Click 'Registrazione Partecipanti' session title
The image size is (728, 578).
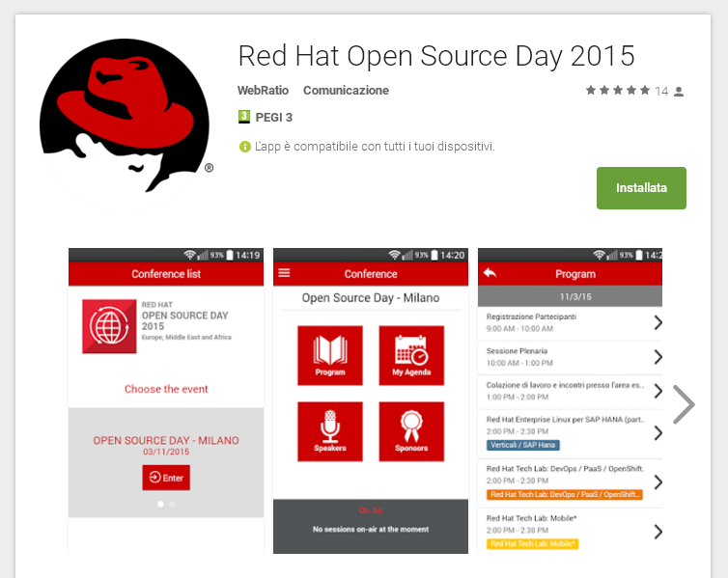531,317
